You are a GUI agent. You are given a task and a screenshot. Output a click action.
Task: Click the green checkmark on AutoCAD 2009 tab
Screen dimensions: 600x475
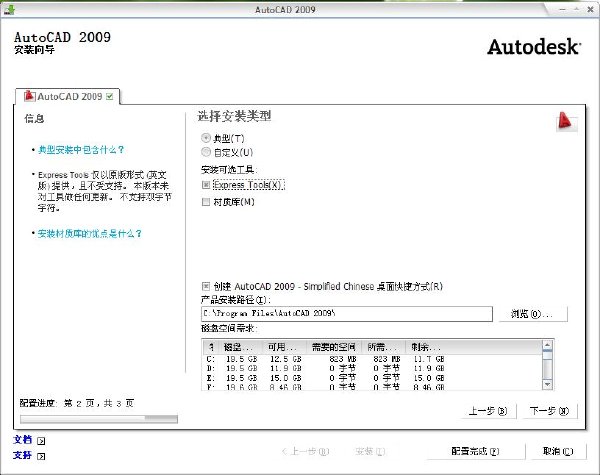coord(110,96)
